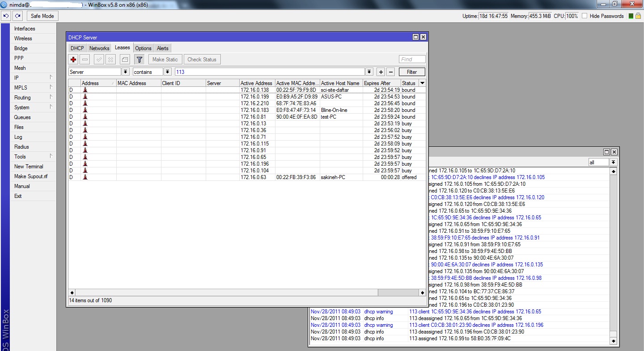Image resolution: width=644 pixels, height=351 pixels.
Task: Toggle the Hide Passwords checkbox
Action: 585,16
